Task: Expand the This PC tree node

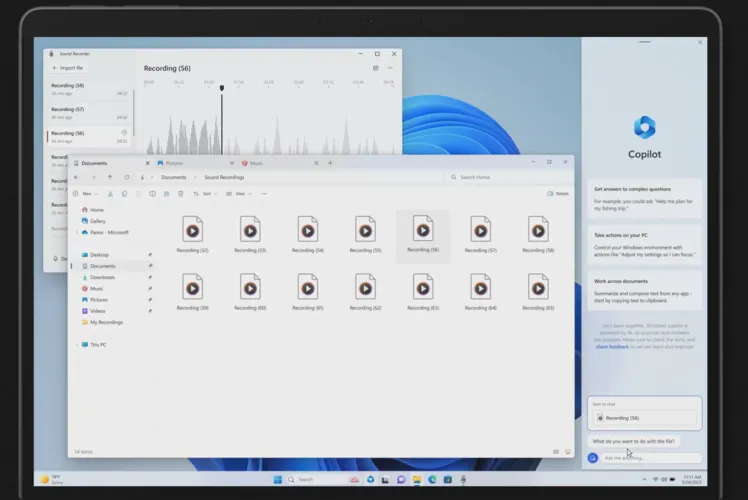Action: pyautogui.click(x=75, y=344)
